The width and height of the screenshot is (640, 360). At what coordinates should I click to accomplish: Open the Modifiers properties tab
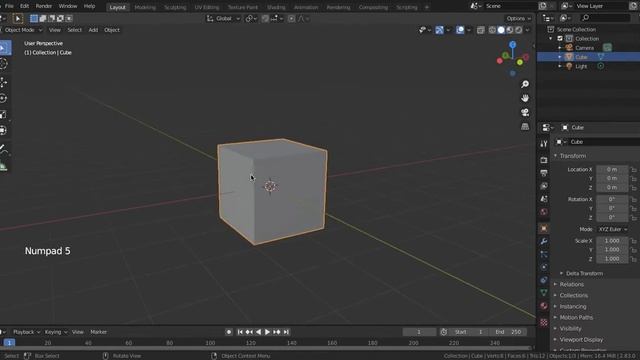tap(544, 241)
